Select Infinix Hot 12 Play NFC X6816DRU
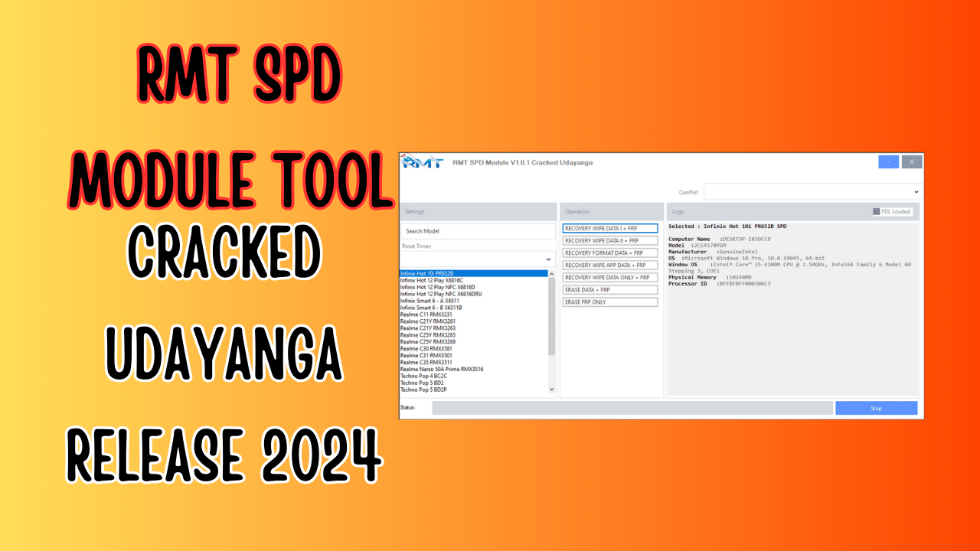The image size is (980, 551). point(474,294)
